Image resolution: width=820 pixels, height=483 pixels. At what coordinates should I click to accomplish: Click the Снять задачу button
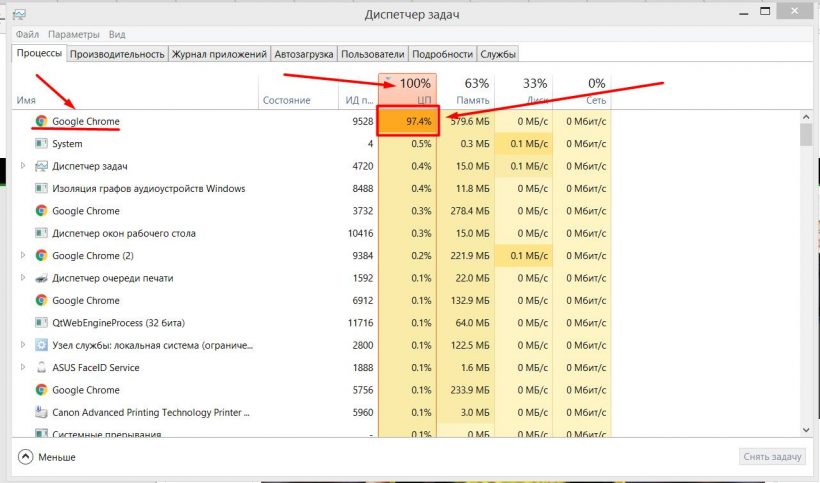point(772,457)
